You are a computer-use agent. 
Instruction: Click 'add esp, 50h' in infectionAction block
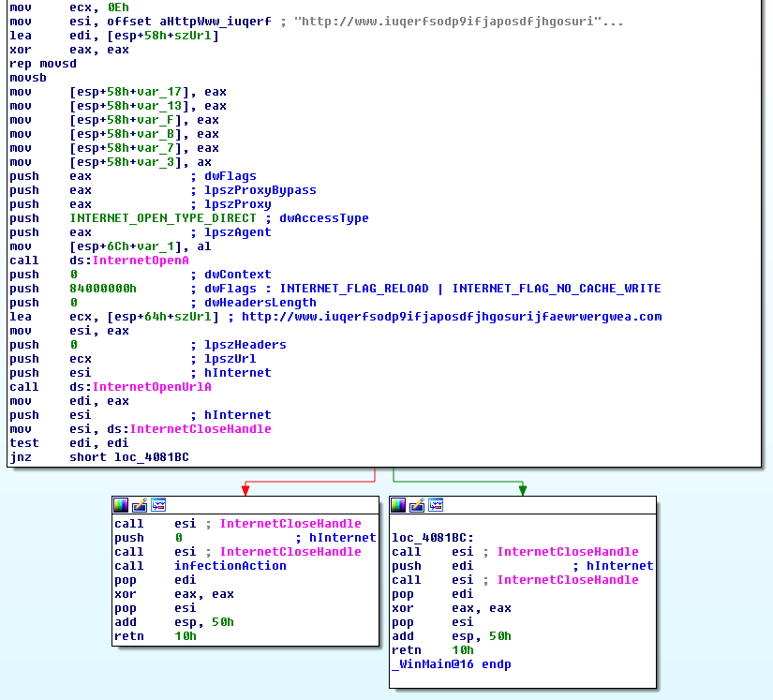click(174, 622)
